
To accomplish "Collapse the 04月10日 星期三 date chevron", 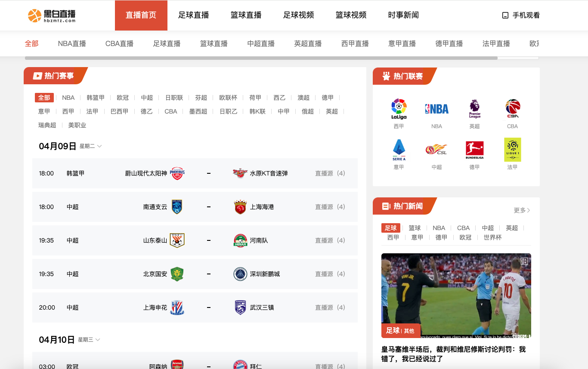I will 98,340.
